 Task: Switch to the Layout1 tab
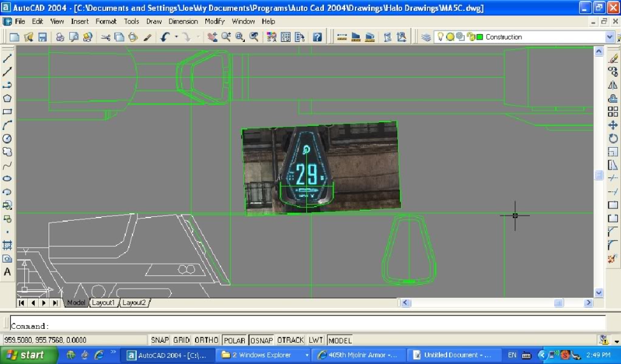coord(103,303)
